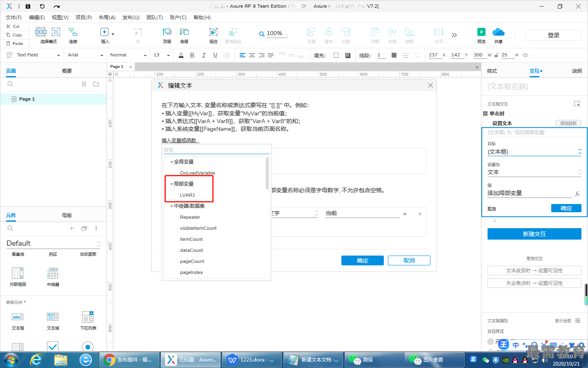Viewport: 588px width, 368px height.
Task: Toggle underline formatting
Action: click(215, 55)
